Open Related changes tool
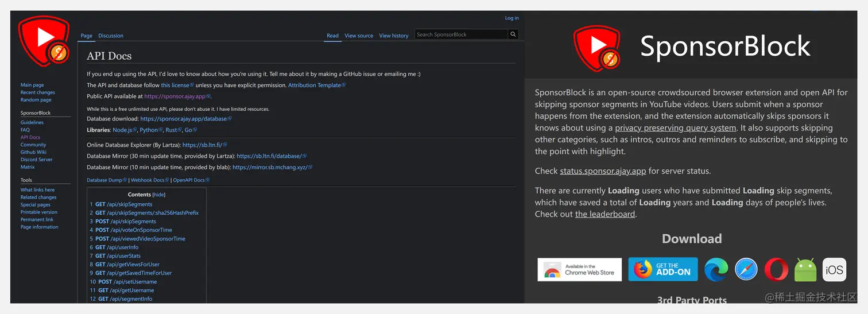Screen dimensions: 868x314 pos(38,197)
